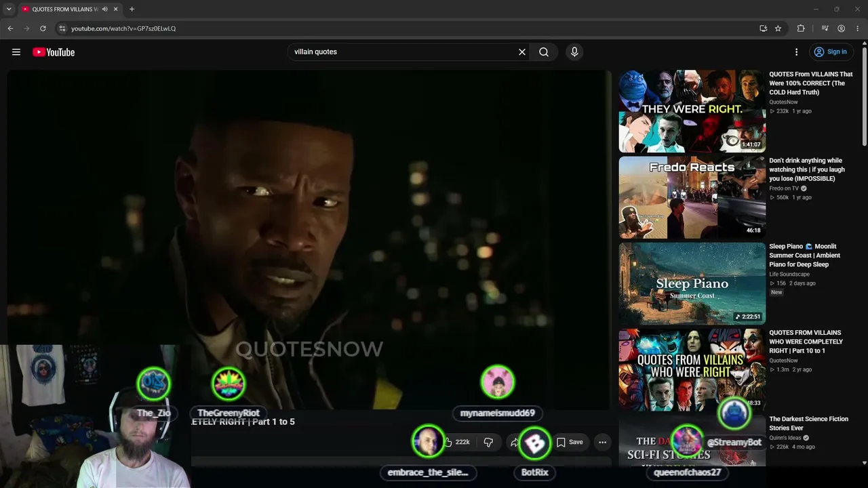Open a new browser tab
Viewport: 868px width, 488px height.
(132, 9)
